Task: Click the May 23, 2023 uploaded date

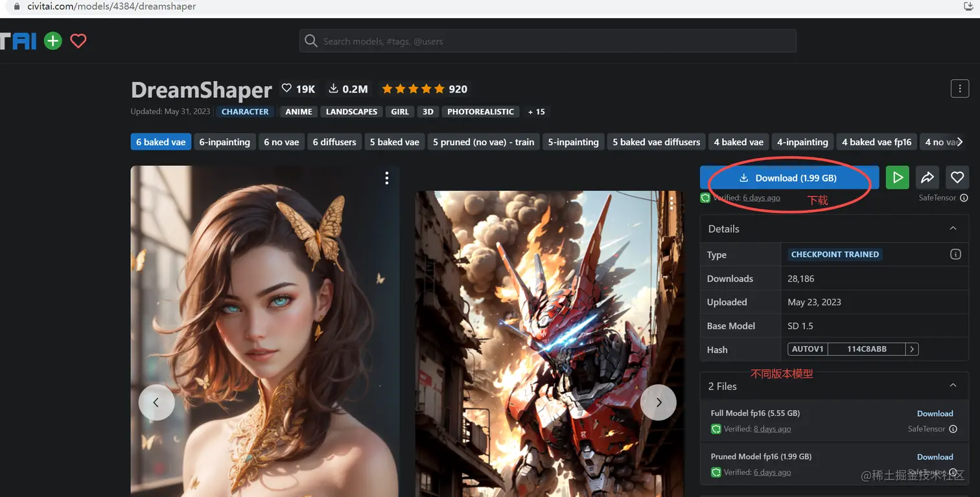Action: 814,302
